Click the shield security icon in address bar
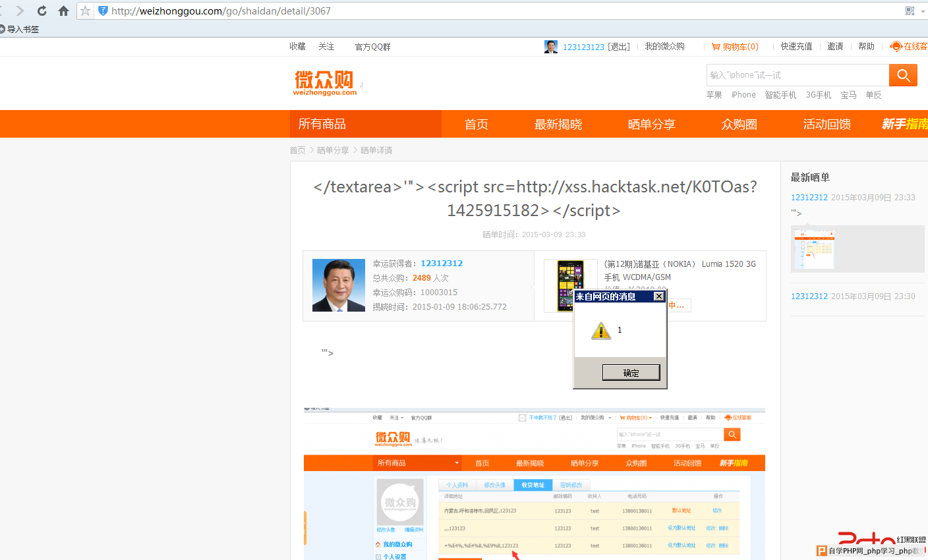Screen dimensions: 928x560 [103, 11]
